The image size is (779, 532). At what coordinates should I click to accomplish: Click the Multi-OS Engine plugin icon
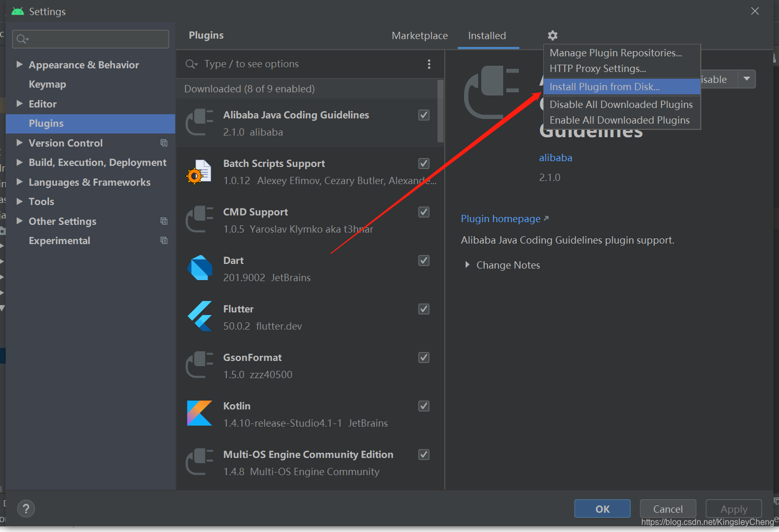point(199,462)
